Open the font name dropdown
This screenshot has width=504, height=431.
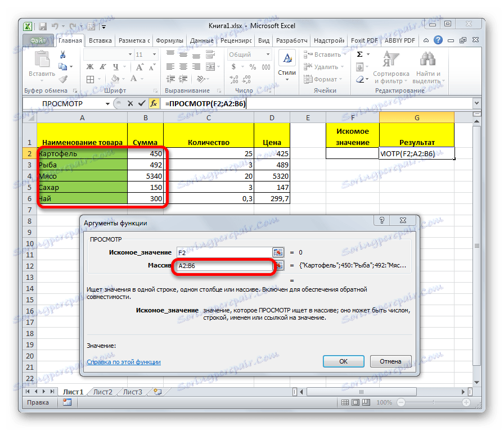pos(130,55)
